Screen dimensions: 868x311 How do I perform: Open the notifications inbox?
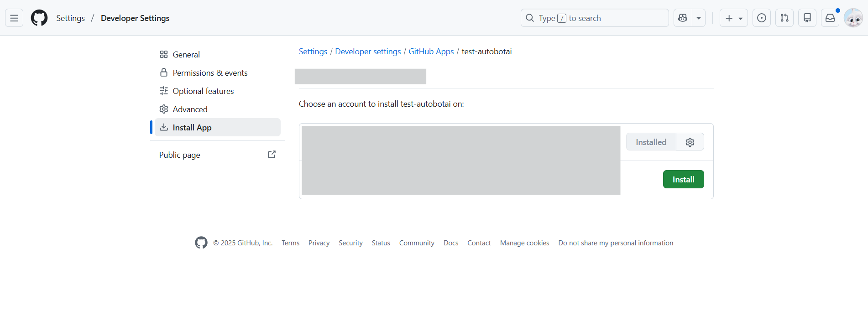830,18
